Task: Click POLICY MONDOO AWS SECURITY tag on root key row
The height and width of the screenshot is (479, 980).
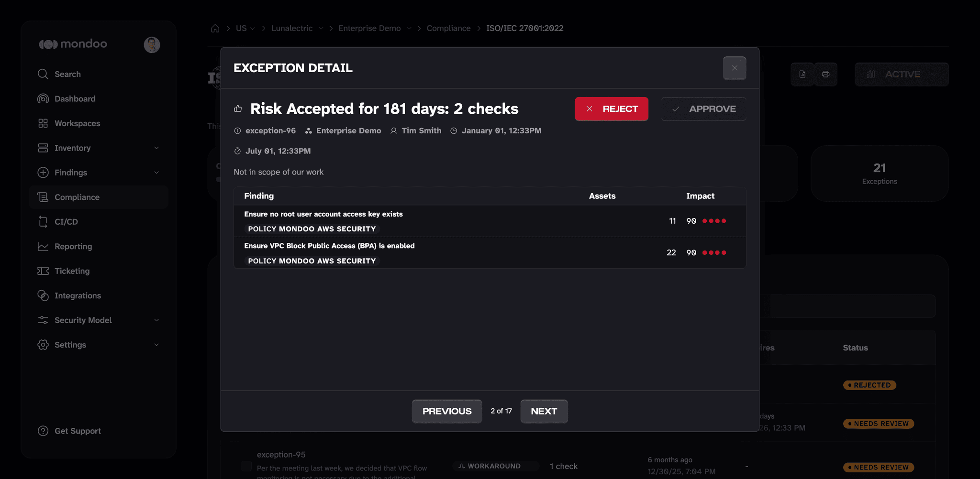Action: [x=312, y=229]
